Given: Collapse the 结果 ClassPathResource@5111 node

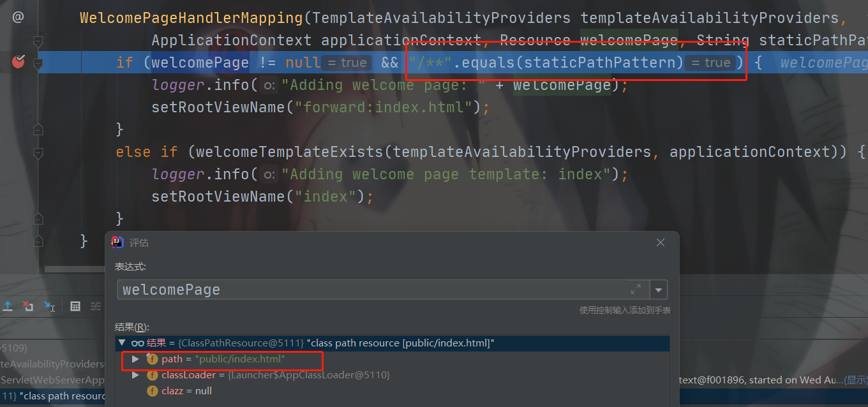Looking at the screenshot, I should (x=122, y=343).
